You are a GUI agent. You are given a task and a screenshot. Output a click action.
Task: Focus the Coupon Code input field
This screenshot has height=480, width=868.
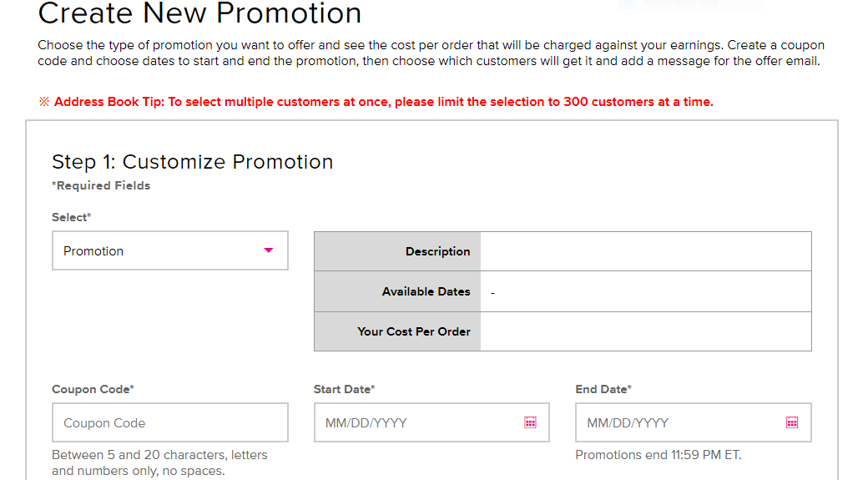[170, 422]
